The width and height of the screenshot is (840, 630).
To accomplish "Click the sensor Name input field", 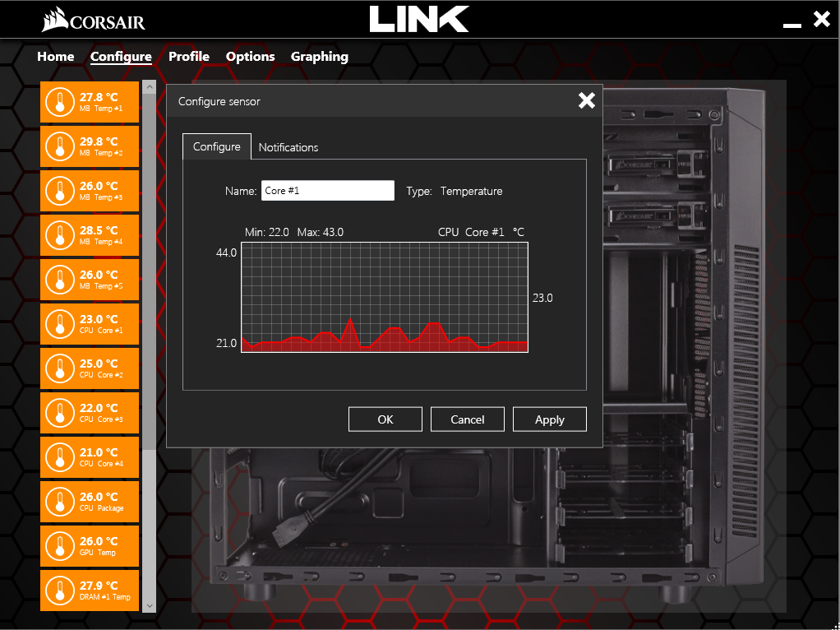I will (328, 191).
